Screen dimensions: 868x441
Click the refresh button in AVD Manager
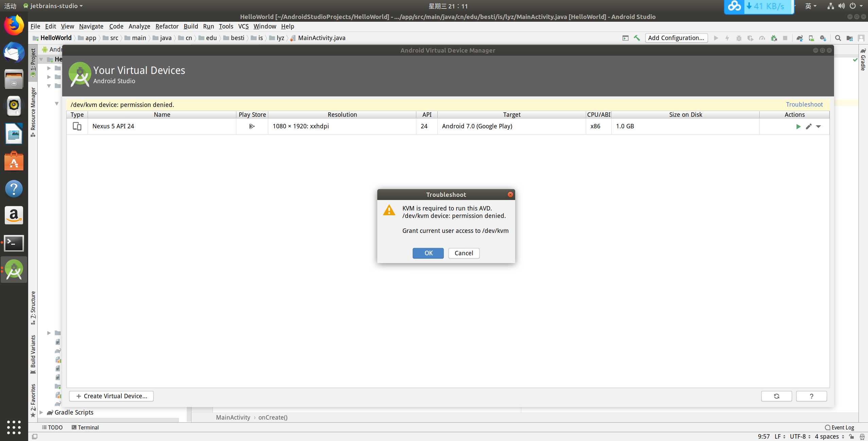tap(776, 396)
